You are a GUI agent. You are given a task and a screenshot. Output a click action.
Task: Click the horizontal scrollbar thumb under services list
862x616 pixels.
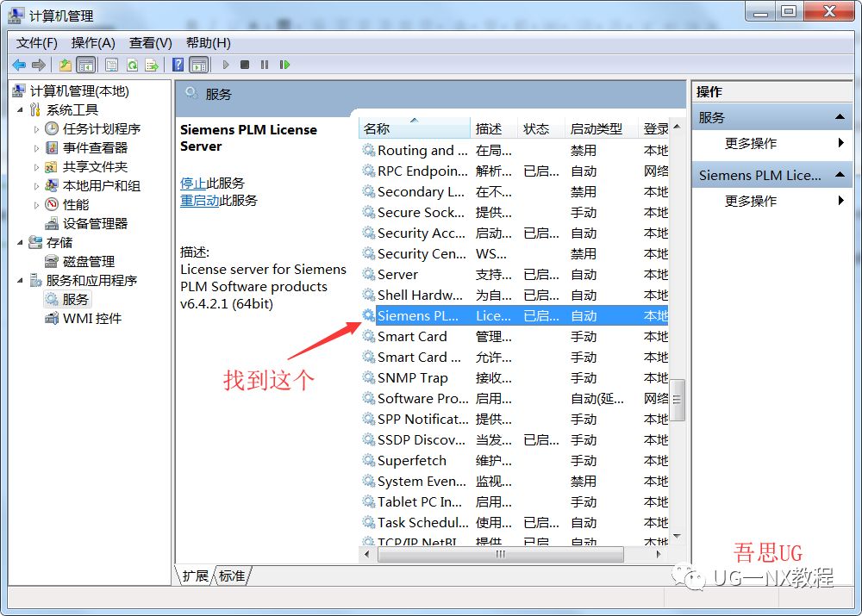pos(500,554)
